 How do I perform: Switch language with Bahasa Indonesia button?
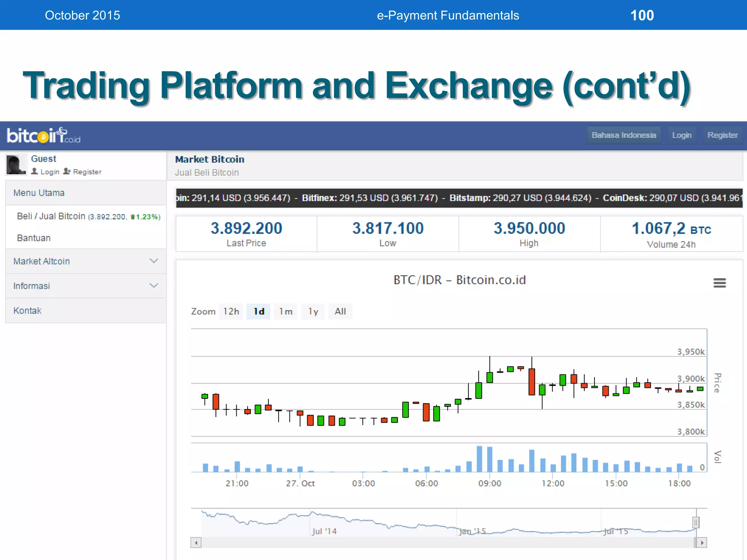[624, 135]
